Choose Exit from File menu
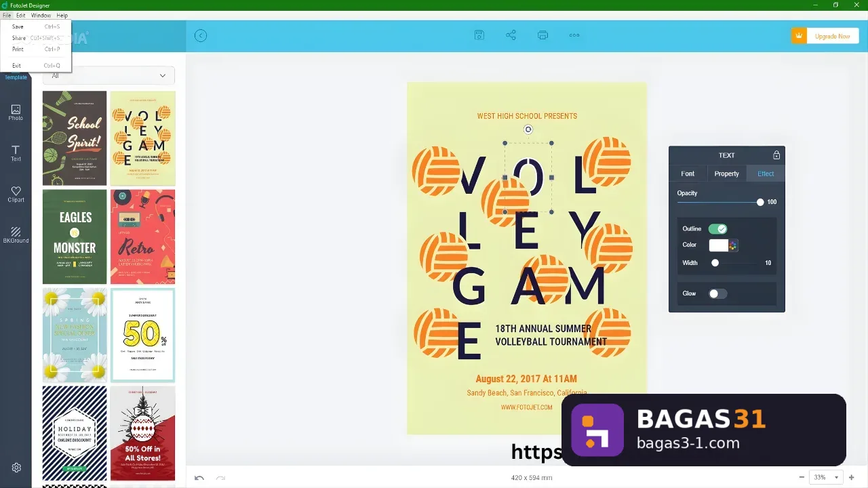The image size is (868, 488). (36, 66)
